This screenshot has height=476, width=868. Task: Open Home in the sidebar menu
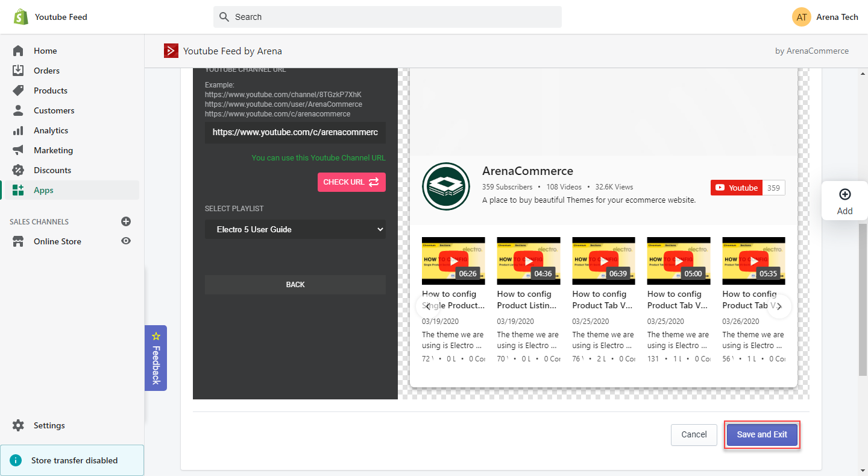point(45,51)
